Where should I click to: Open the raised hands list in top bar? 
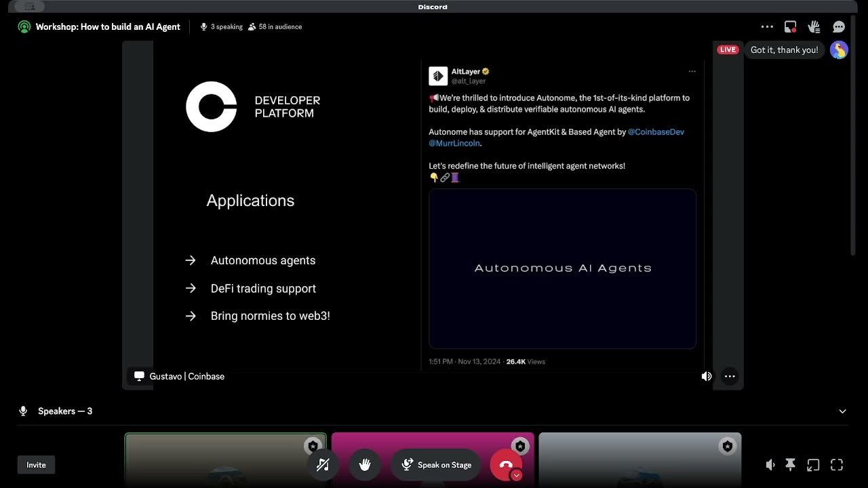click(814, 26)
